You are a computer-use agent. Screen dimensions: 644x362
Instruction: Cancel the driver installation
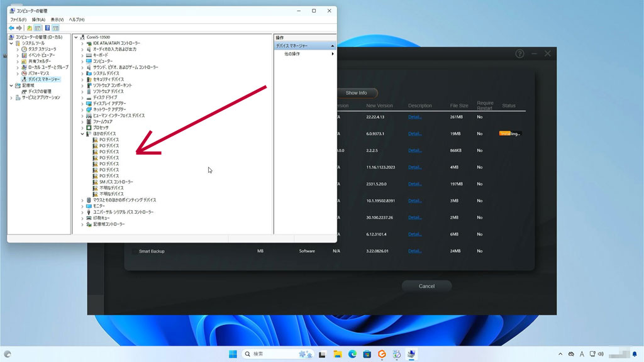click(426, 286)
